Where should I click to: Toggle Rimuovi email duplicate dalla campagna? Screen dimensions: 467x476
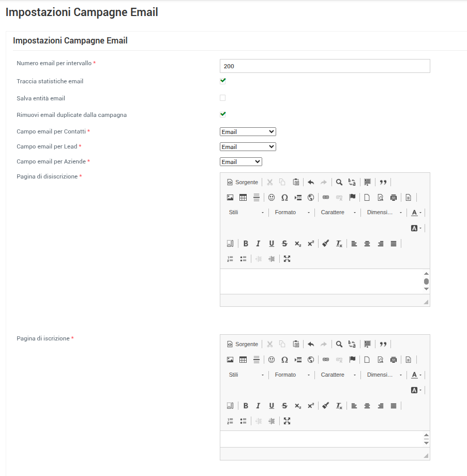[223, 114]
